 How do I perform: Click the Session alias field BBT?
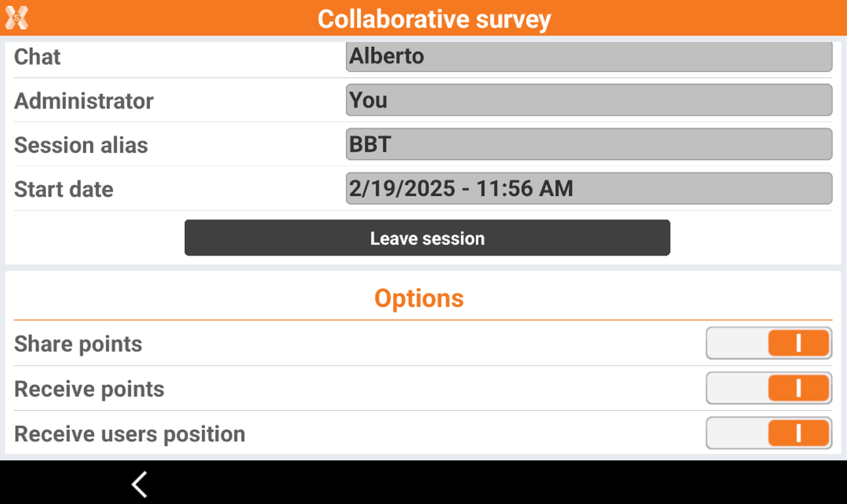click(589, 145)
